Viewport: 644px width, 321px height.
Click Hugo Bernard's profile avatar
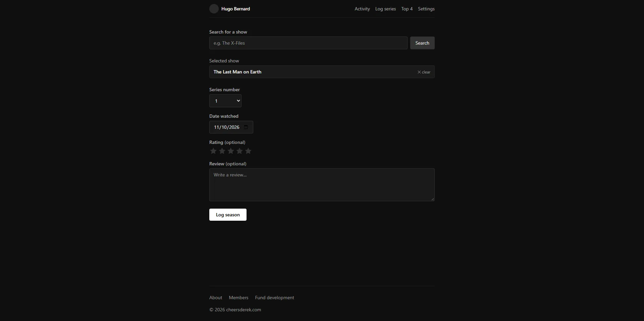(x=214, y=9)
